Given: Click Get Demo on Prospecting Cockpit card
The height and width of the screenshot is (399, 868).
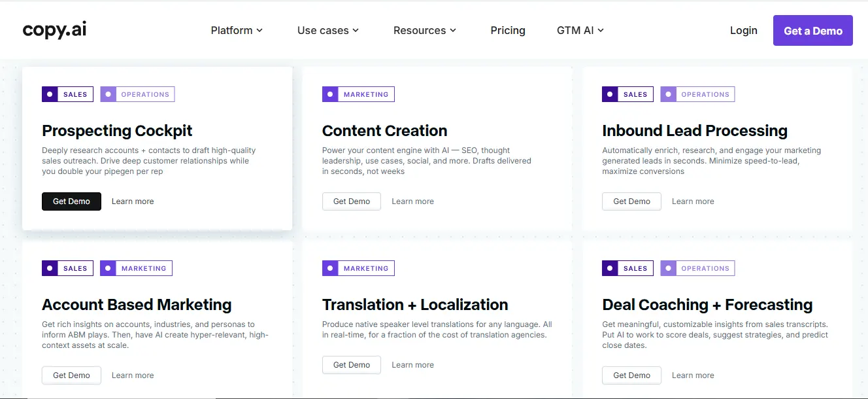Looking at the screenshot, I should click(x=71, y=201).
